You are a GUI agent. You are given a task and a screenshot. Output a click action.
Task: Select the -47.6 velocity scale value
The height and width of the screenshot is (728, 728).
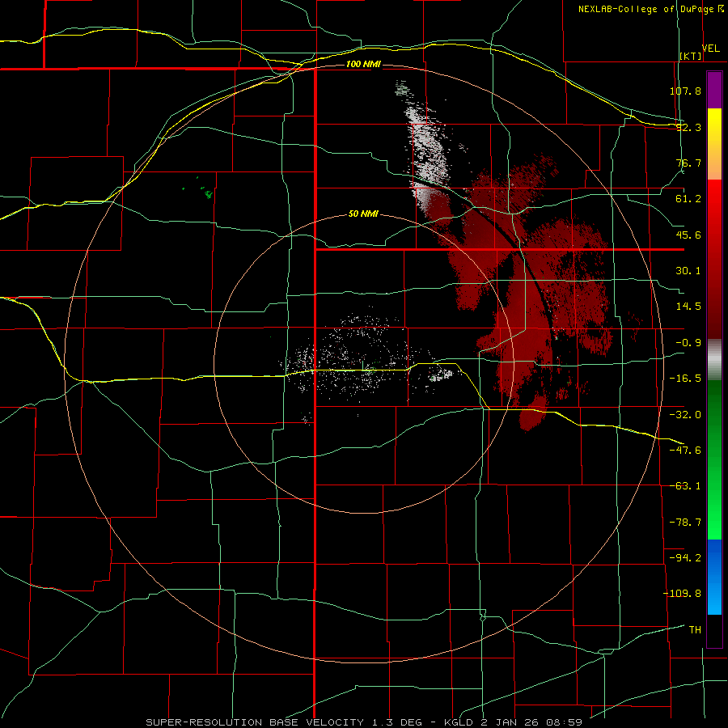[x=685, y=451]
